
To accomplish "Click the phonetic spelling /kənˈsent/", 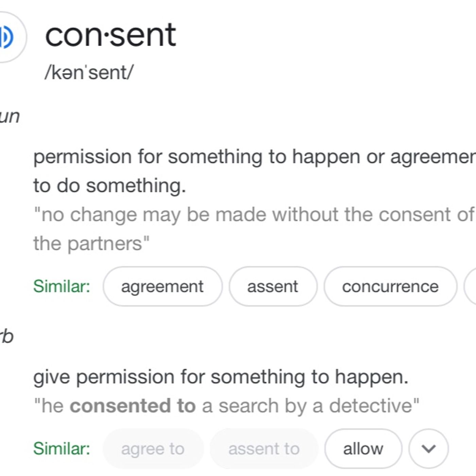I will [89, 72].
